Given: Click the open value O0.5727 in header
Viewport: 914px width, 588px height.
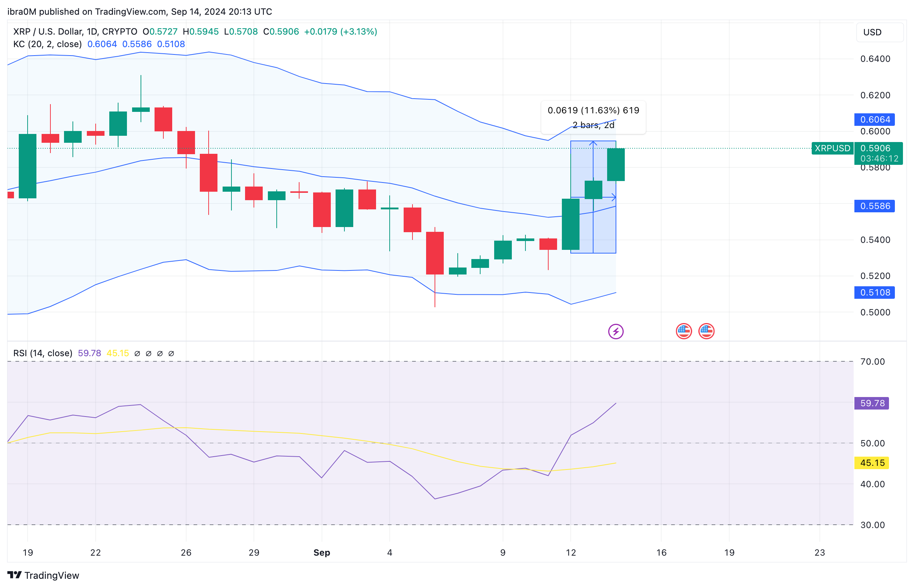Looking at the screenshot, I should [x=160, y=31].
